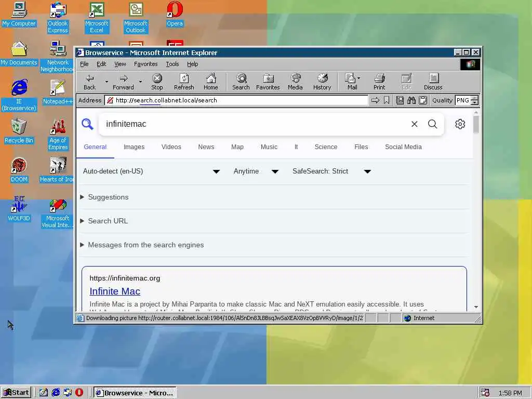Click the clipboard icon beside Quality
Screen dimensions: 532x399
423,100
